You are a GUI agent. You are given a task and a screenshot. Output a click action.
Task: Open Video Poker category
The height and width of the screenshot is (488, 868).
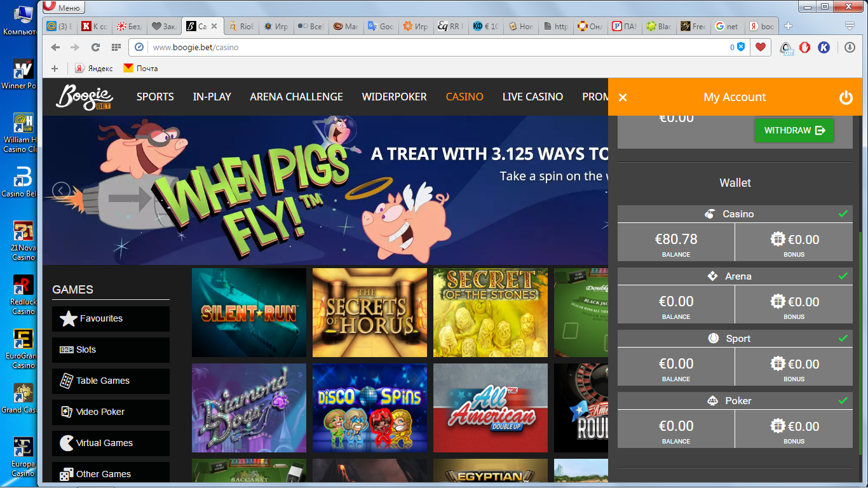[x=111, y=412]
